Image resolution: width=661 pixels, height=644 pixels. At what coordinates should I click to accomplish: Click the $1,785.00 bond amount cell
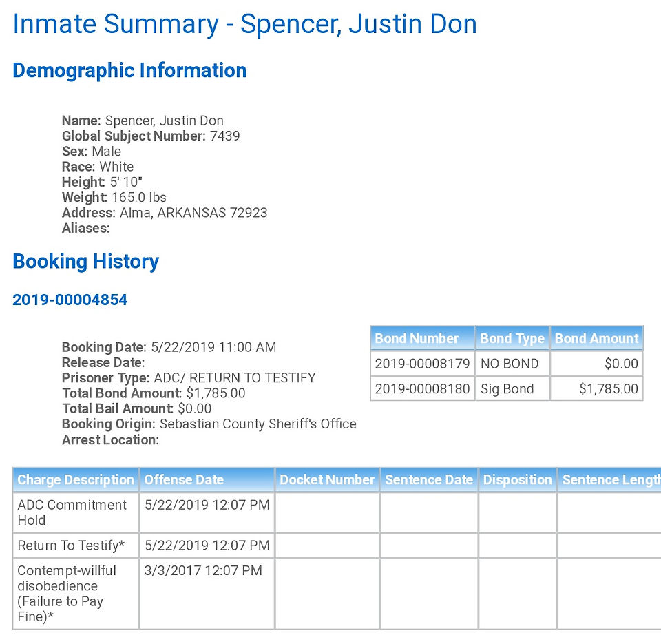point(596,388)
